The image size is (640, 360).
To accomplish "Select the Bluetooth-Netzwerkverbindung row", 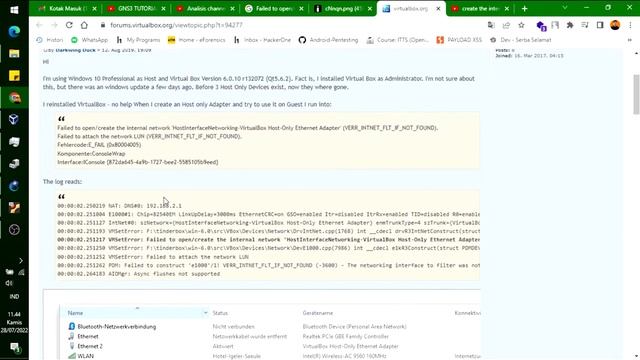I will [x=117, y=327].
